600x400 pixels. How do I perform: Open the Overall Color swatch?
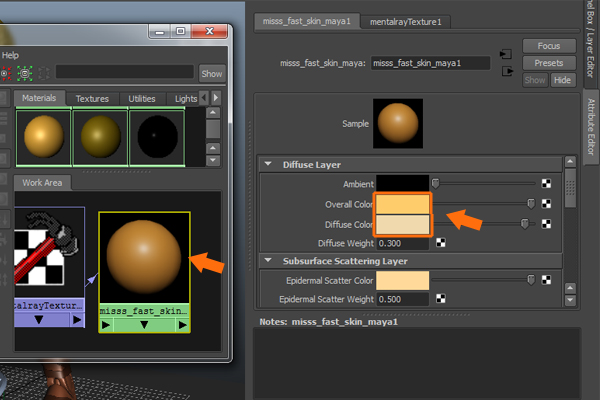click(x=403, y=204)
